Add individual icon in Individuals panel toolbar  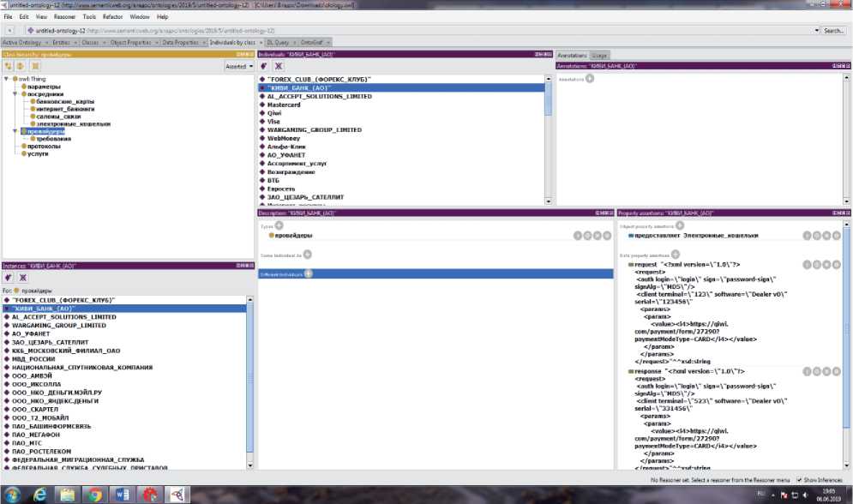pyautogui.click(x=264, y=66)
